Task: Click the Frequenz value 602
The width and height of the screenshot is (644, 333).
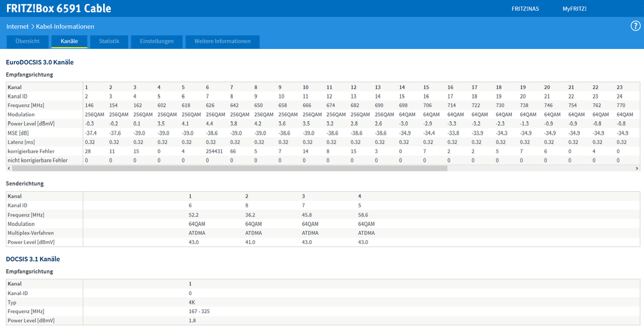Action: pos(162,106)
